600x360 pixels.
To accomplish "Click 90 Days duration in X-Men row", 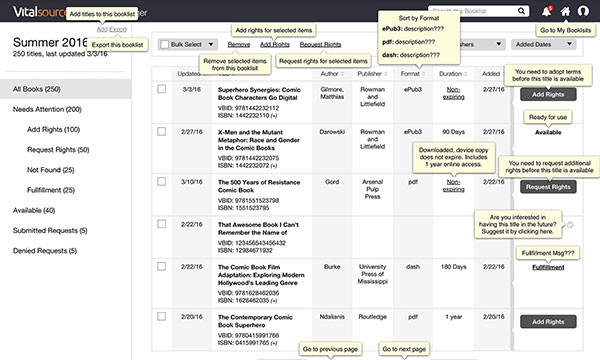I will pos(453,132).
